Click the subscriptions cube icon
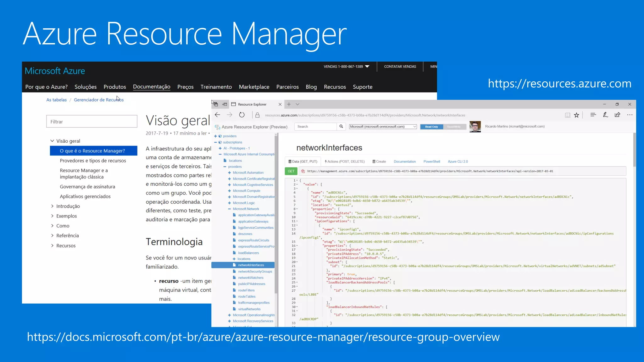The width and height of the screenshot is (644, 362). coord(220,142)
